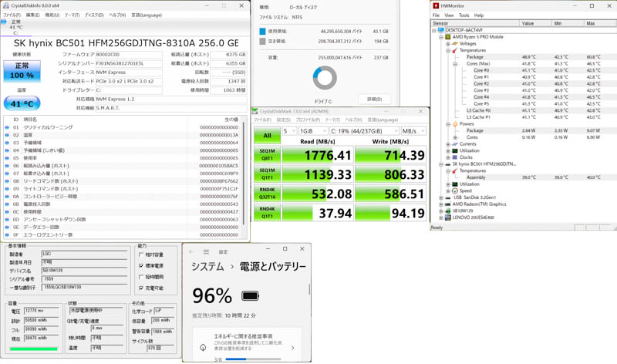The width and height of the screenshot is (617, 364).
Task: Click the 詳細(D) button
Action: [x=374, y=99]
